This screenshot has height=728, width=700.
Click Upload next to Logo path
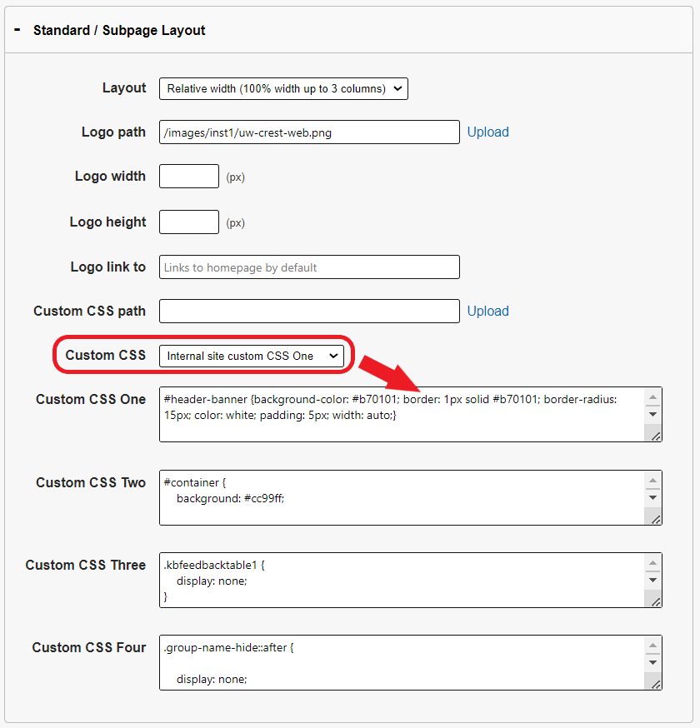[487, 132]
